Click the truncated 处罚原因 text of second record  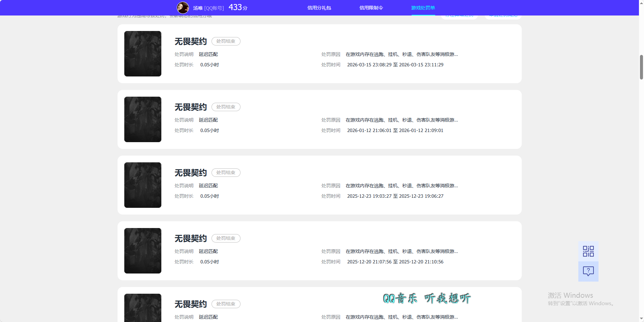(401, 120)
